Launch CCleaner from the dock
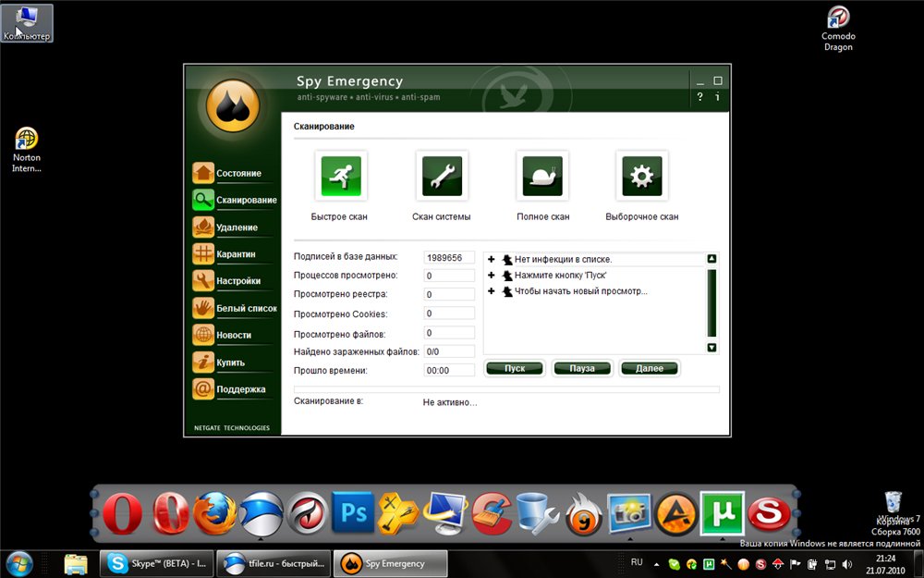The height and width of the screenshot is (578, 924). pos(492,513)
